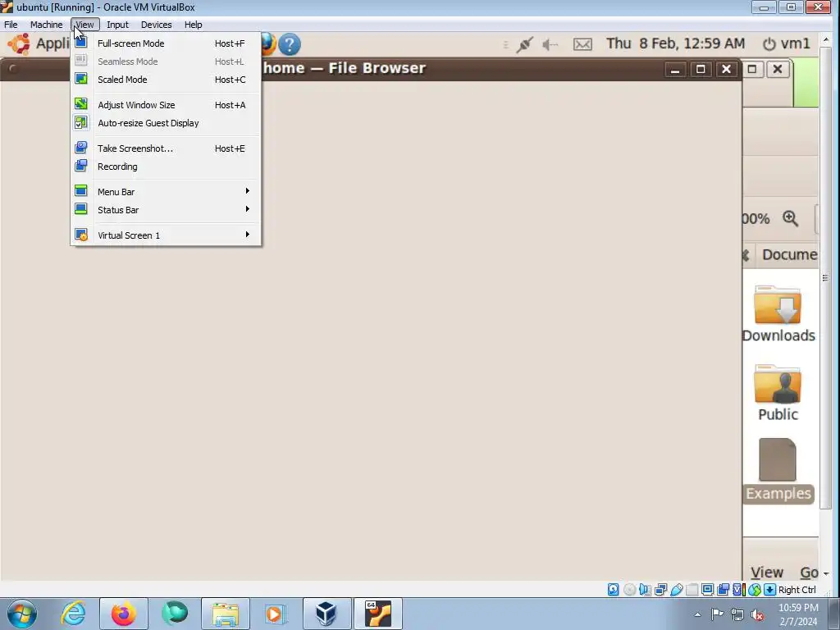
Task: Click the Documents location button
Action: coord(787,254)
